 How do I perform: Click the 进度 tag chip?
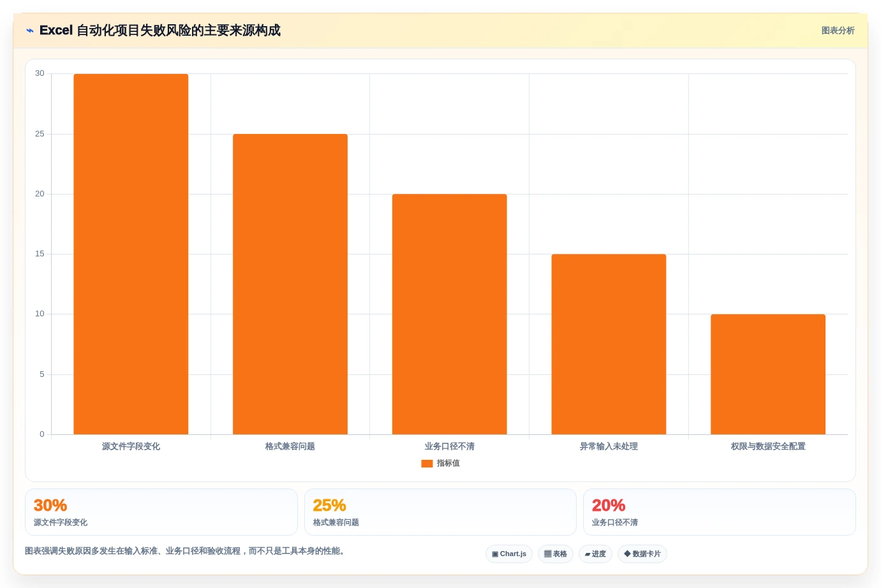595,554
